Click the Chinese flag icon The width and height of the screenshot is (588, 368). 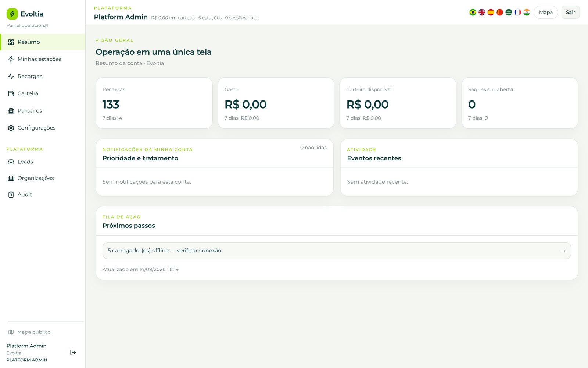click(500, 12)
